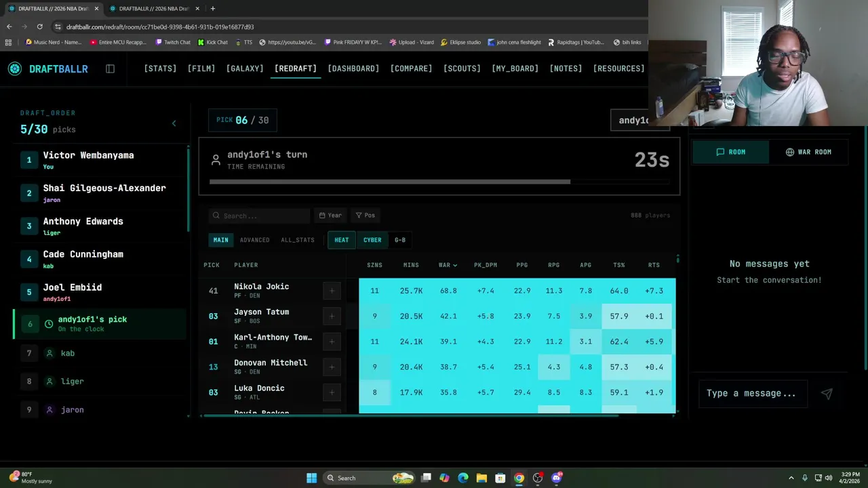This screenshot has height=488, width=868.
Task: Click the clock icon on andy1of1's pick
Action: [x=49, y=324]
